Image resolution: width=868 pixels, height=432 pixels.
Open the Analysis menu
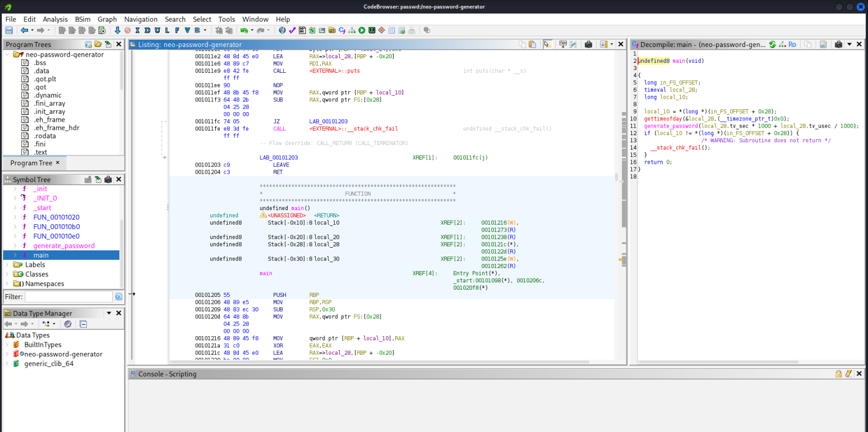(55, 19)
